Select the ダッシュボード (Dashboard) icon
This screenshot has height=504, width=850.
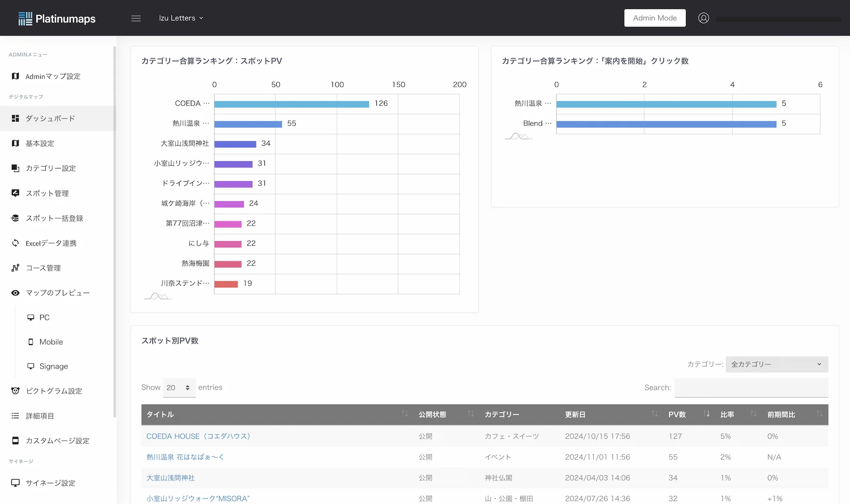coord(50,118)
